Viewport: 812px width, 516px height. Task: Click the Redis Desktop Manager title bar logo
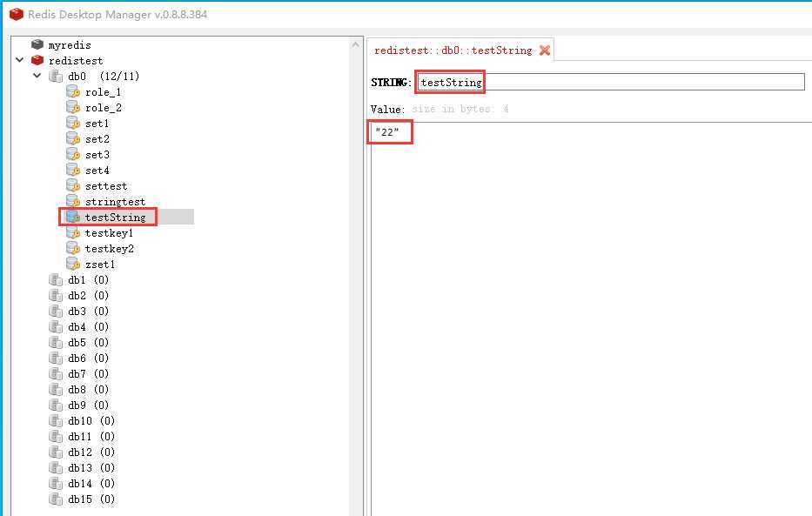[17, 14]
